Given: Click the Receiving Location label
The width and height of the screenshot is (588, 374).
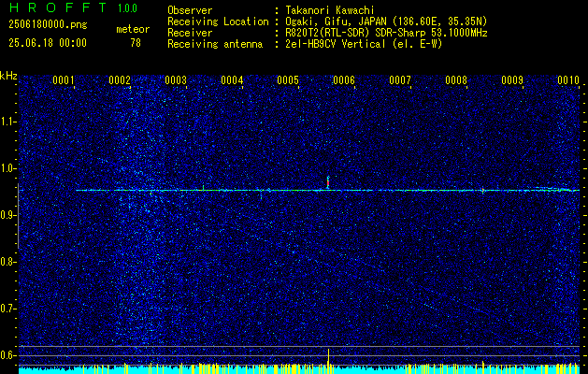Looking at the screenshot, I should [218, 22].
